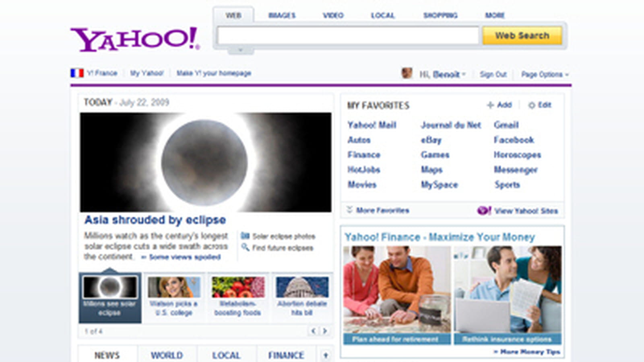Screen dimensions: 644x362
Task: Open the Page Options dropdown
Action: click(x=545, y=74)
